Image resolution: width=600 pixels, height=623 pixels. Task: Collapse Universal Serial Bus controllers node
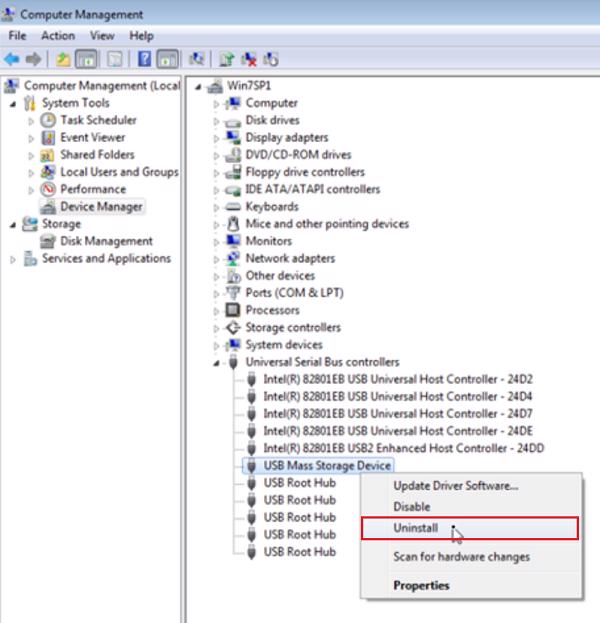click(217, 362)
